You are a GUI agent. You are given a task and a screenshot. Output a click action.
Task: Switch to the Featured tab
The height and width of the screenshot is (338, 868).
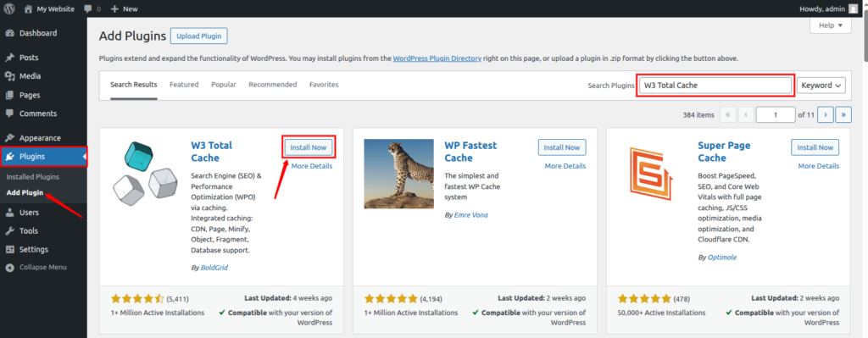pos(184,85)
